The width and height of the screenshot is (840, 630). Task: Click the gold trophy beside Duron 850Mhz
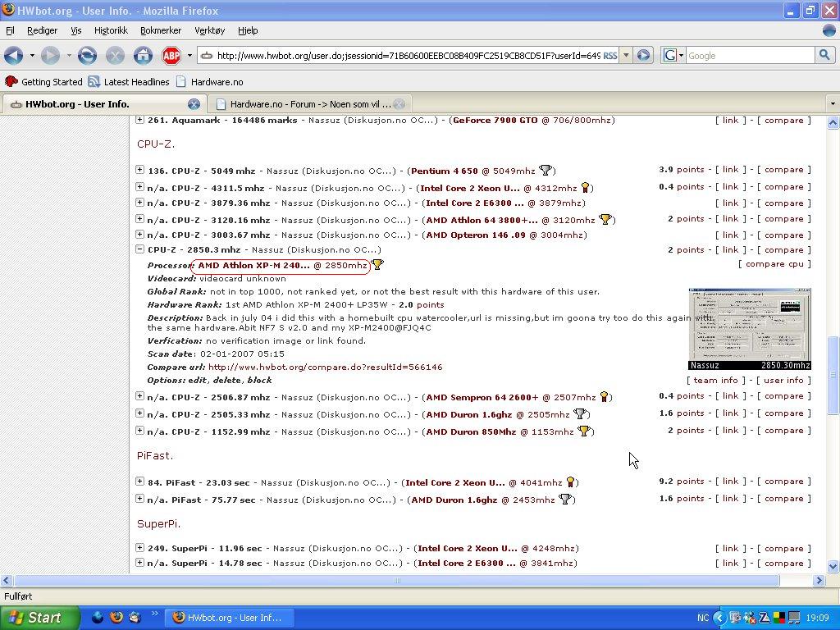pos(584,431)
